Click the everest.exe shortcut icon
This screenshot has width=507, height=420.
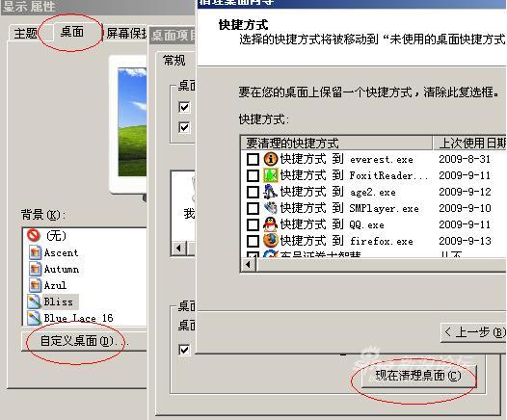coord(270,159)
